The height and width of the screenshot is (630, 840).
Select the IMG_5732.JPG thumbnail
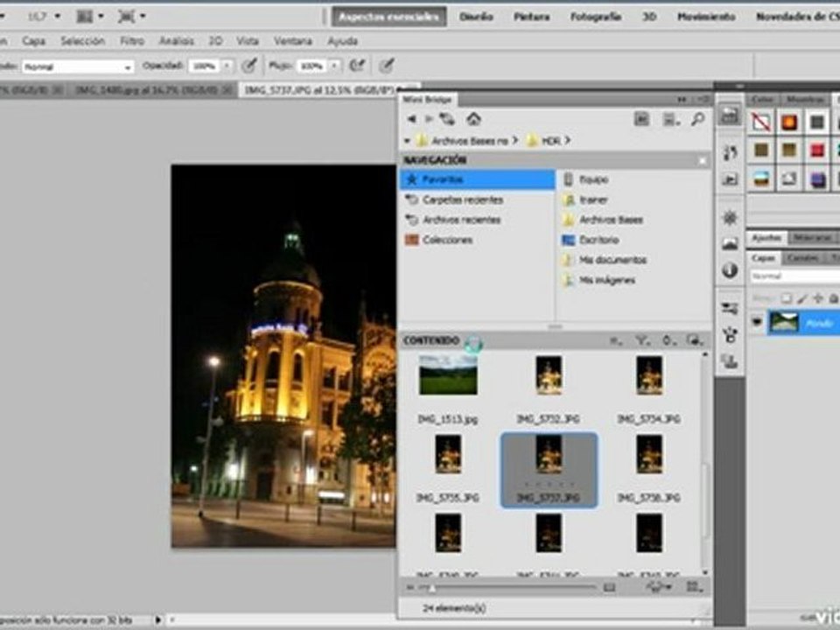tap(549, 375)
